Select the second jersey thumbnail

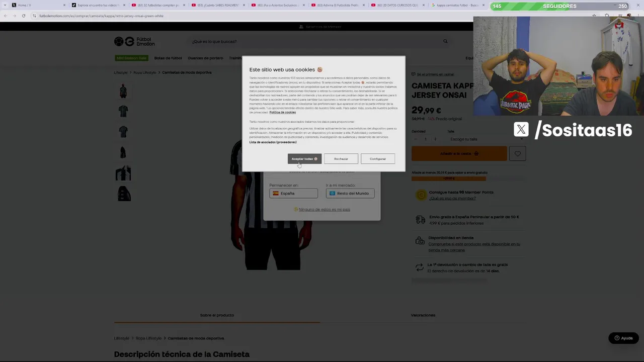tap(123, 111)
